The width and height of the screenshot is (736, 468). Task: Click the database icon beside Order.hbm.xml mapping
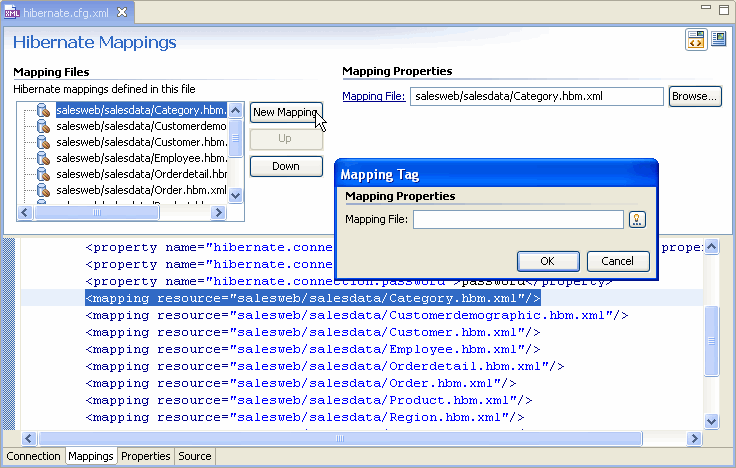tap(43, 190)
